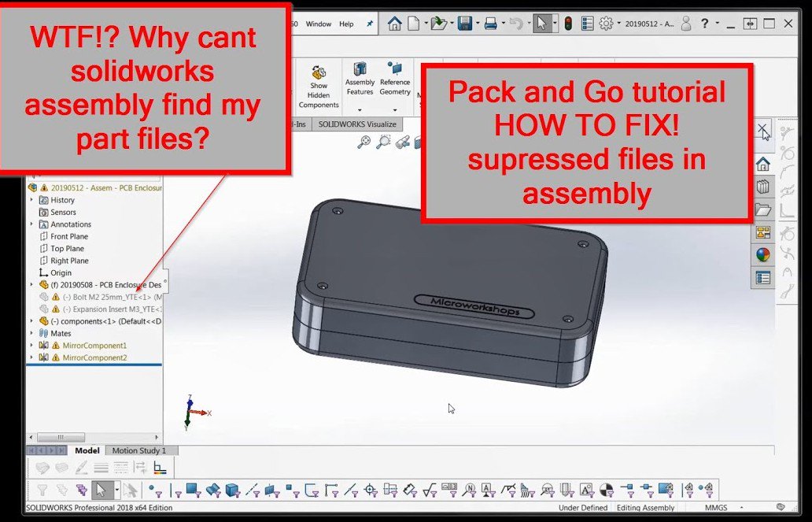Expand MirrorComponent1 node
Image resolution: width=812 pixels, height=522 pixels.
(31, 345)
